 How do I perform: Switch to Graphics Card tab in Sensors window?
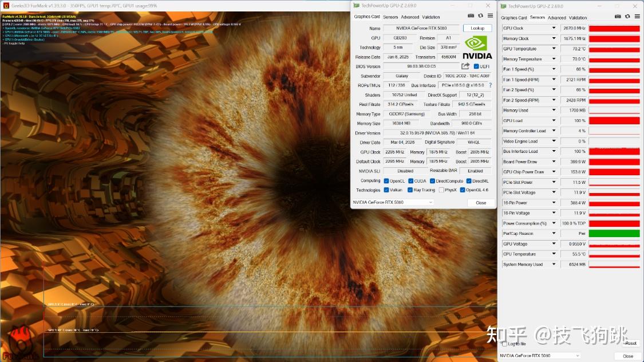point(514,18)
